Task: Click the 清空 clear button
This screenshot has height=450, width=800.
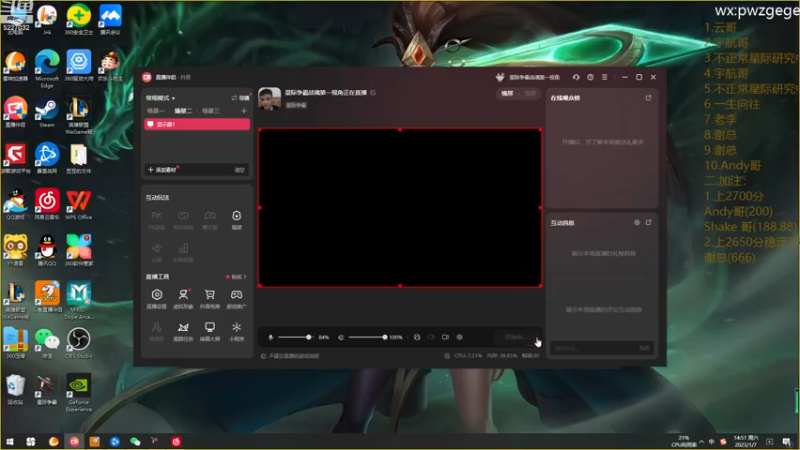Action: (239, 170)
